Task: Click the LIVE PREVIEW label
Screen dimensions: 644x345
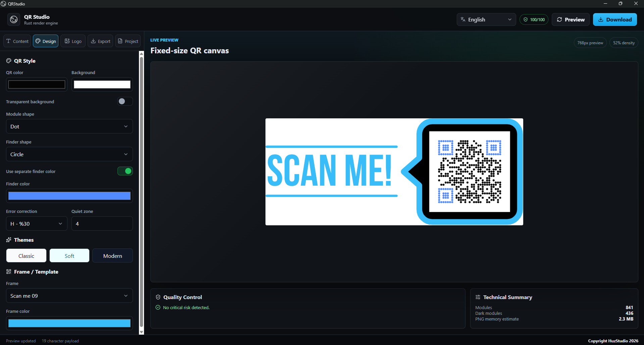Action: (164, 40)
